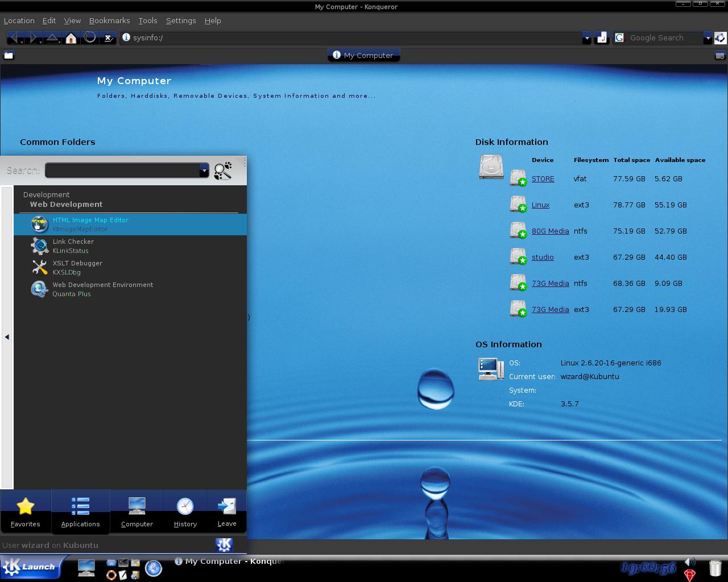Launch Link Checker KLinkStatus
Image resolution: width=728 pixels, height=582 pixels.
click(x=130, y=246)
